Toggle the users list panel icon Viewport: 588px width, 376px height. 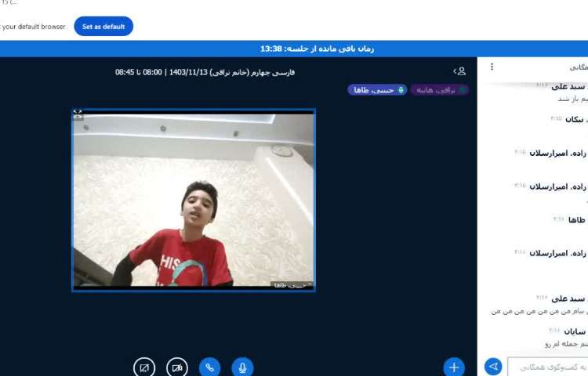tap(459, 70)
